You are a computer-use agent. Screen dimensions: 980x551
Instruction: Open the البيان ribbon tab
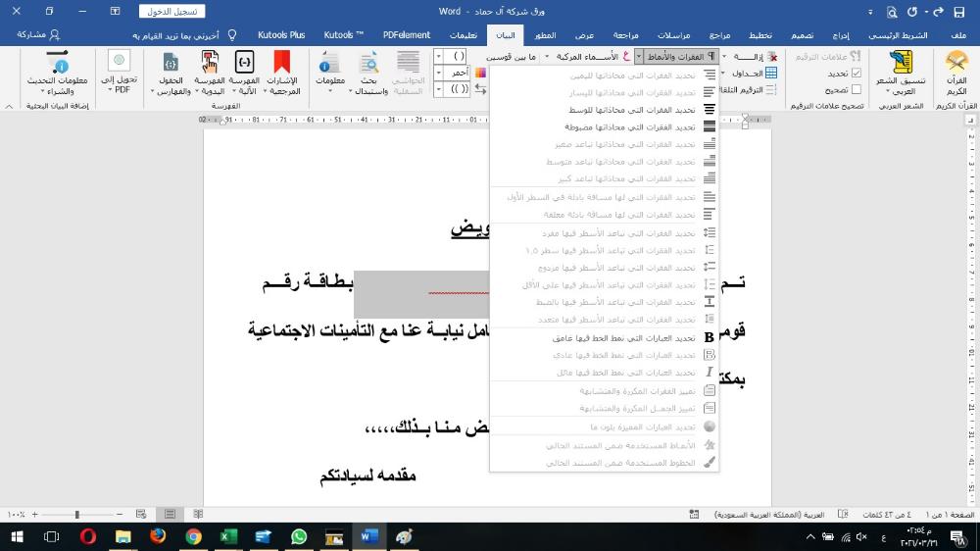click(506, 35)
